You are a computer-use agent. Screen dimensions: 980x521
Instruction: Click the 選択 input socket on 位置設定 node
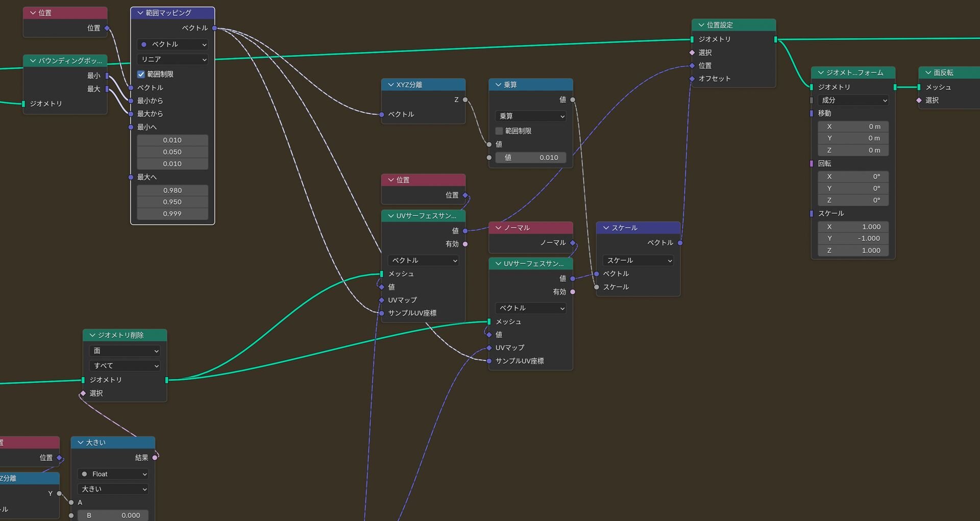pyautogui.click(x=692, y=53)
